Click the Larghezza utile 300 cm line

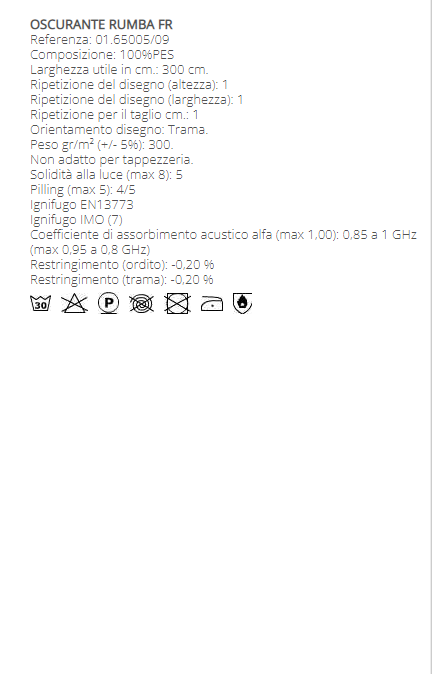(119, 70)
